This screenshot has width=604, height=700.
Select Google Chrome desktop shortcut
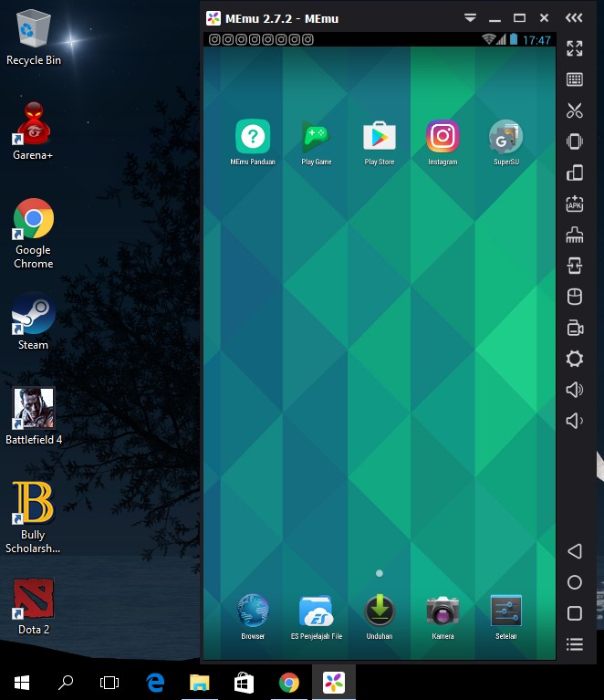34,234
